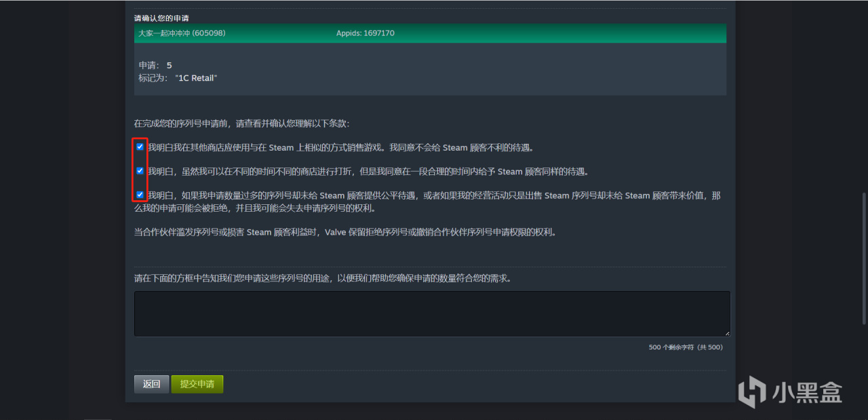Screen dimensions: 868x420
Task: Submit with the 提交申请 button
Action: click(197, 384)
